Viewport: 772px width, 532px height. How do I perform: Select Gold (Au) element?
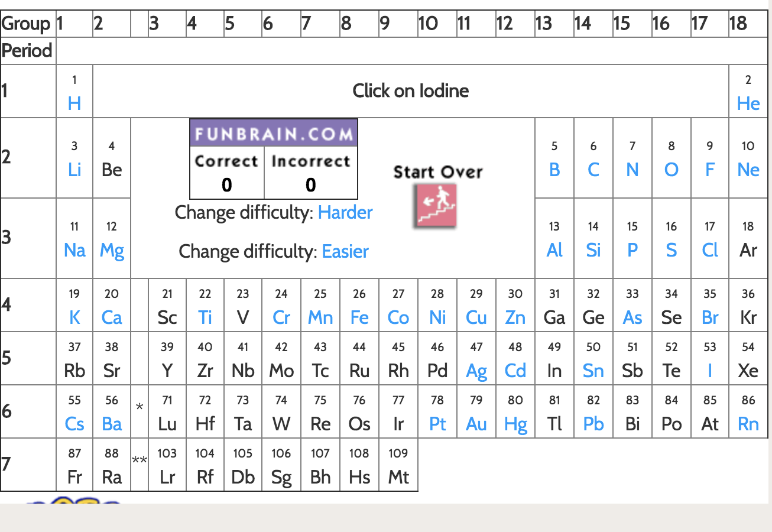click(x=476, y=424)
